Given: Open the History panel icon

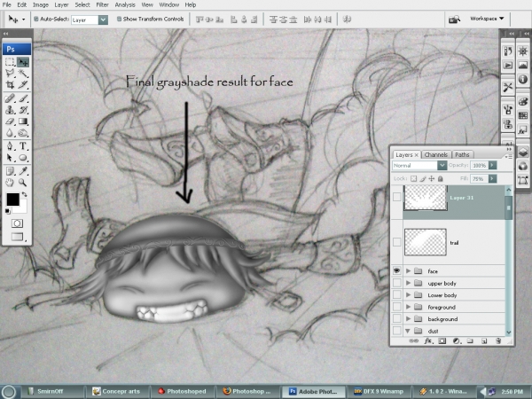Looking at the screenshot, I should (x=508, y=51).
